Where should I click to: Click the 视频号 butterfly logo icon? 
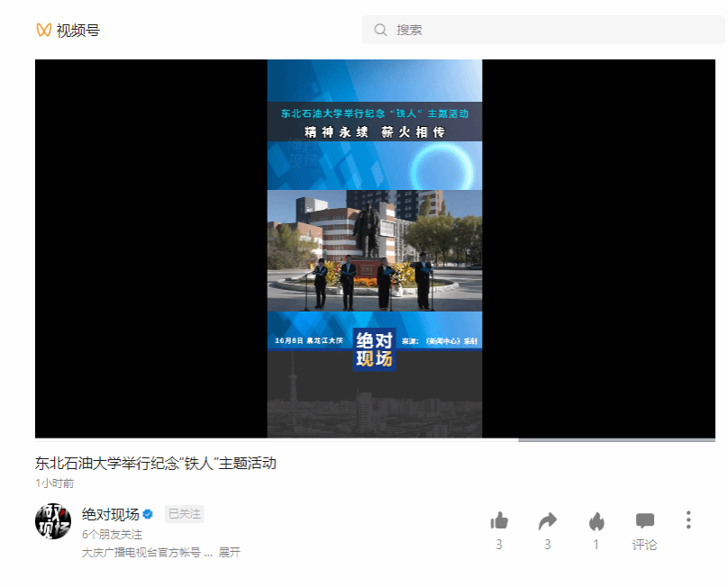pyautogui.click(x=43, y=30)
